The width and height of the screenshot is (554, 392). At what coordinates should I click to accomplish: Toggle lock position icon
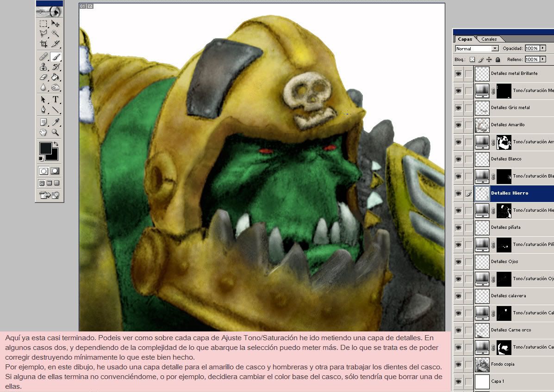tap(489, 60)
